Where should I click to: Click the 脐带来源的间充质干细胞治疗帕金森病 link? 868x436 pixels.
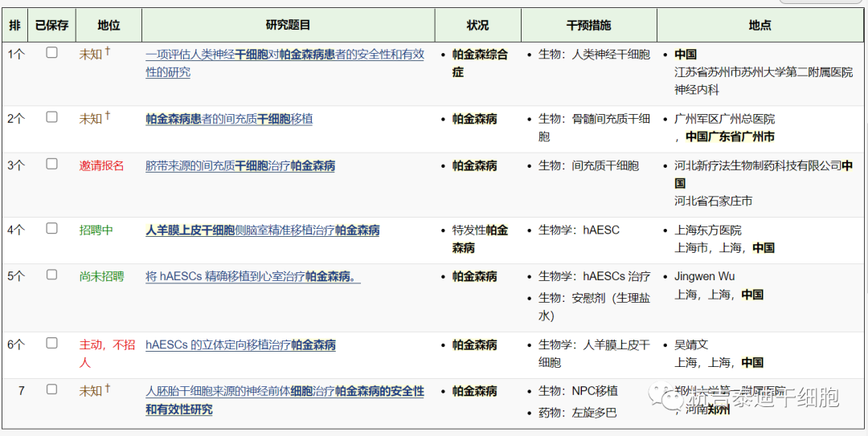pos(240,166)
